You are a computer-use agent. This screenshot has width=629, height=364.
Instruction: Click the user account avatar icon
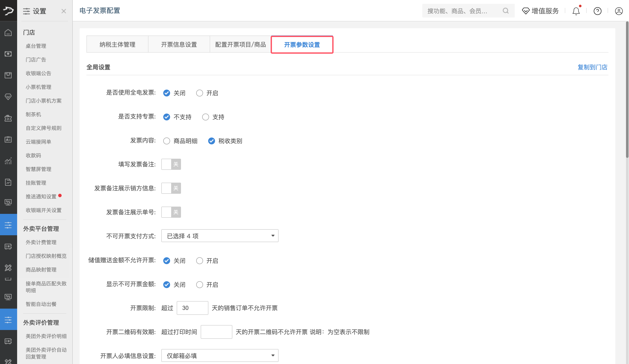point(619,11)
